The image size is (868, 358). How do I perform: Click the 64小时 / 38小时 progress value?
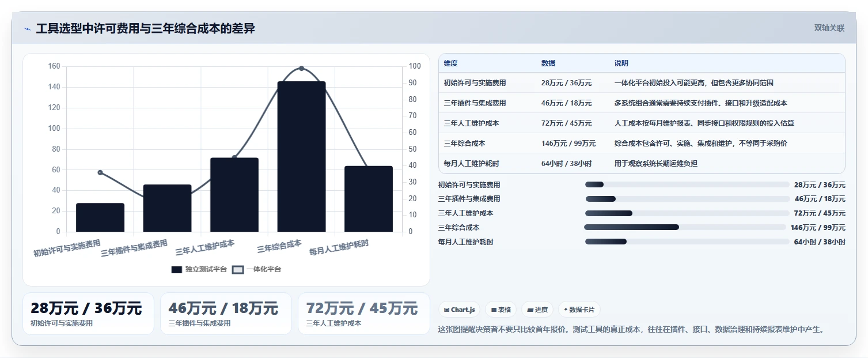820,242
